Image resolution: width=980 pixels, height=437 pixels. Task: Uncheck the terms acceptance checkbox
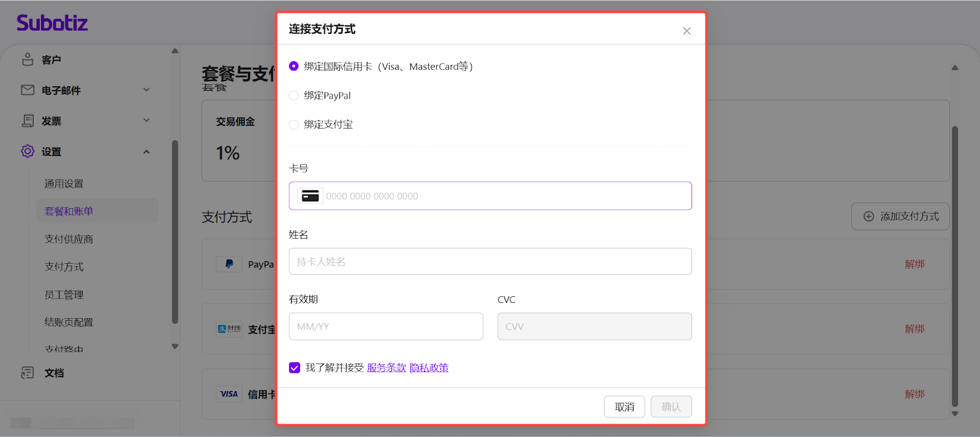pos(295,368)
